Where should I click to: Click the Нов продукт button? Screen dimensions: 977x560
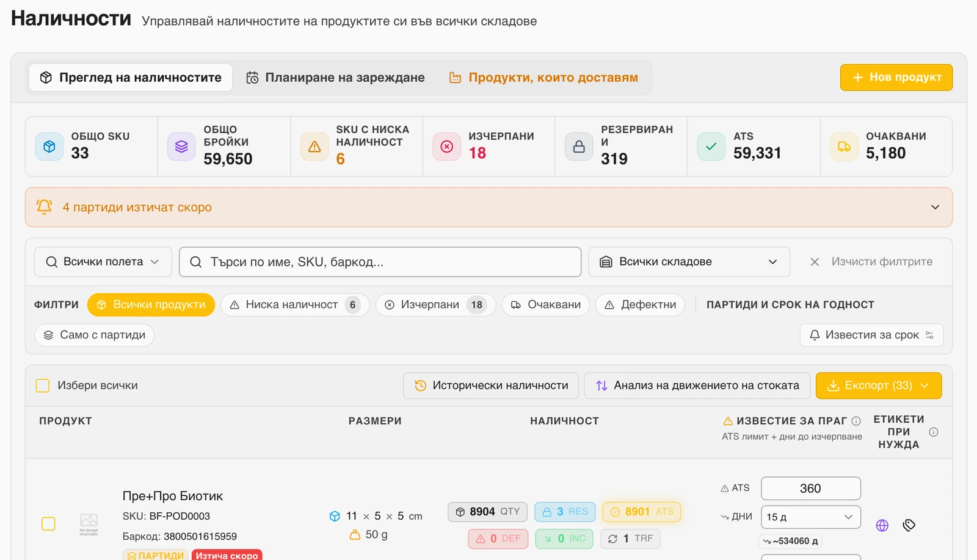click(x=896, y=78)
